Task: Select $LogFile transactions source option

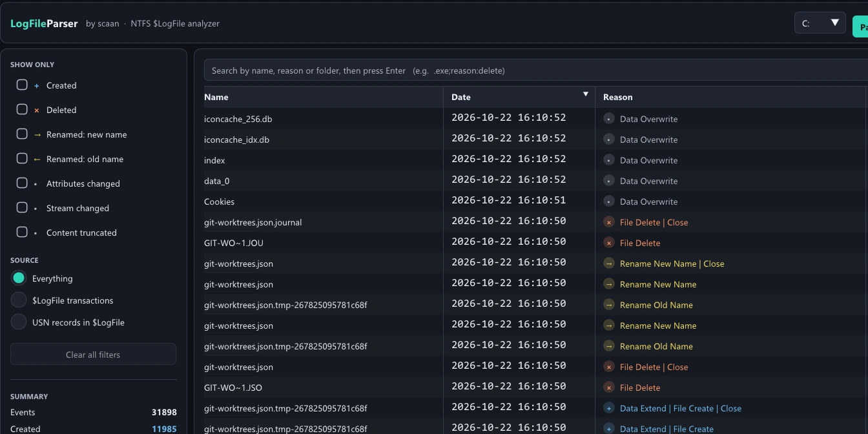Action: (x=19, y=300)
